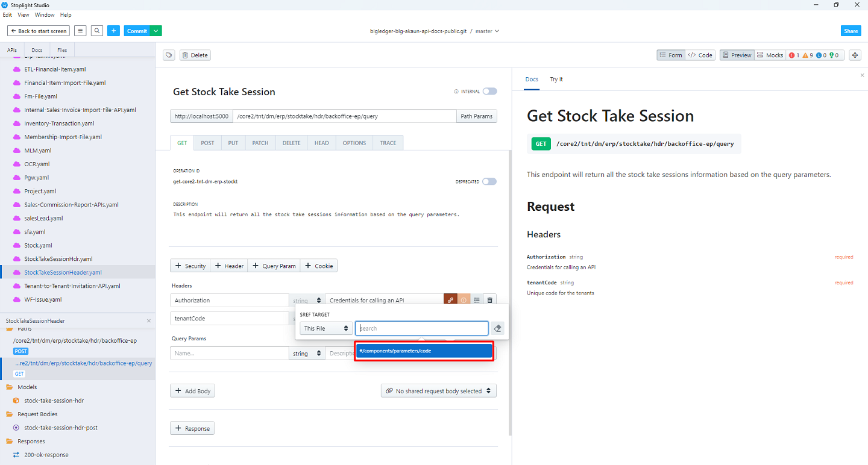The width and height of the screenshot is (868, 465).
Task: Click the link $ref icon on Authorization row
Action: (450, 300)
